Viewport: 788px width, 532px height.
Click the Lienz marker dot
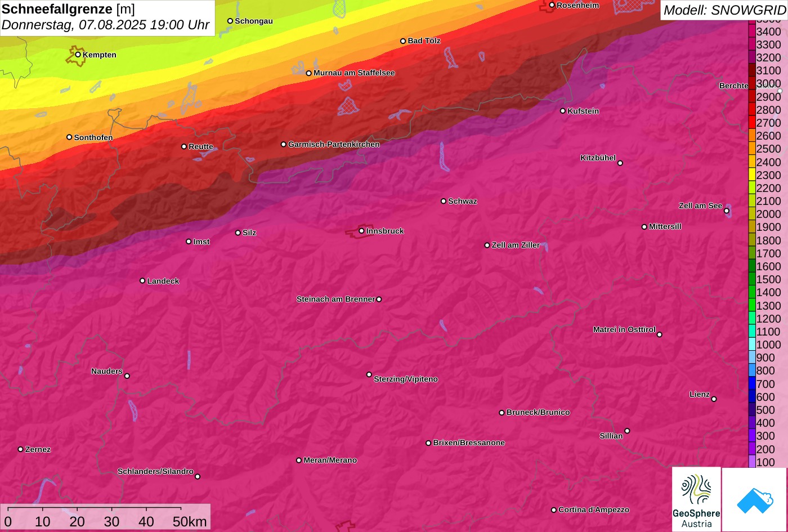point(714,399)
